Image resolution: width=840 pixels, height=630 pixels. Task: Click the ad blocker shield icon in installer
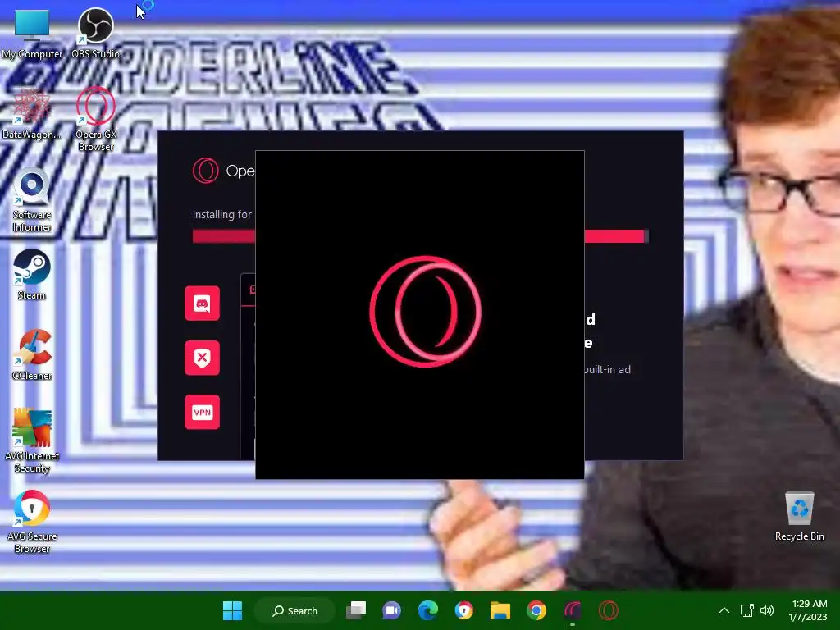click(x=202, y=358)
